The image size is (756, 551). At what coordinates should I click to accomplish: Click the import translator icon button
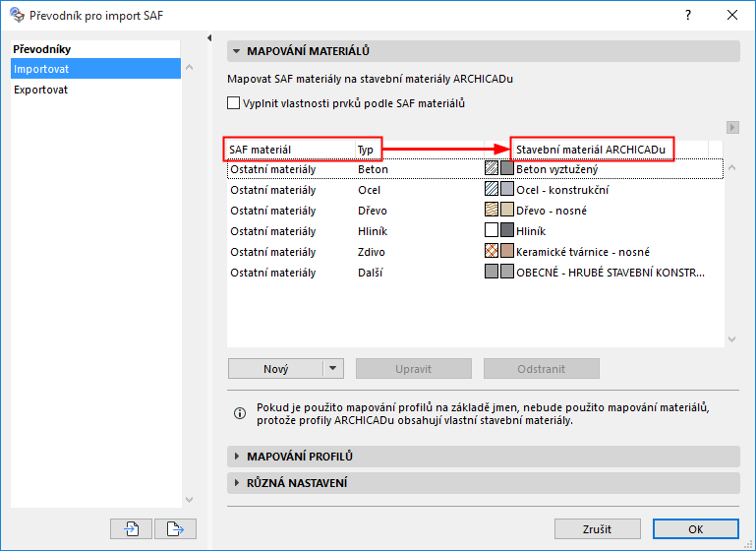click(x=131, y=528)
